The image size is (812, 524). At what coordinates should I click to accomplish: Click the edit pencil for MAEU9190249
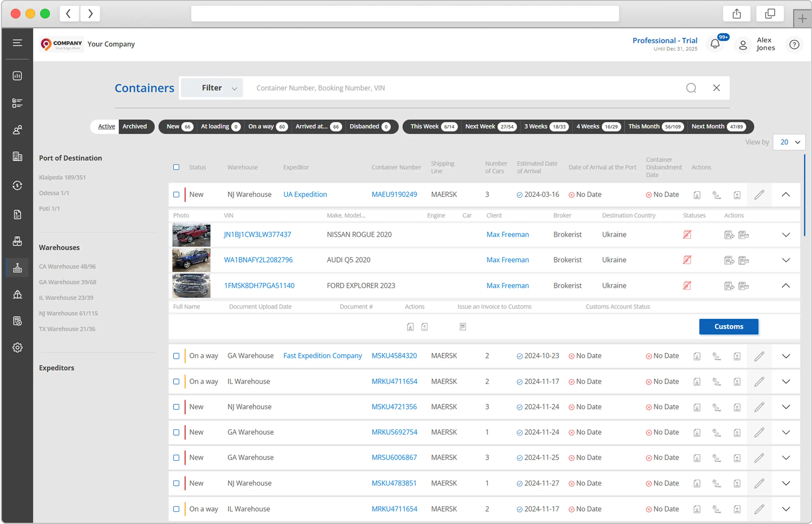759,195
